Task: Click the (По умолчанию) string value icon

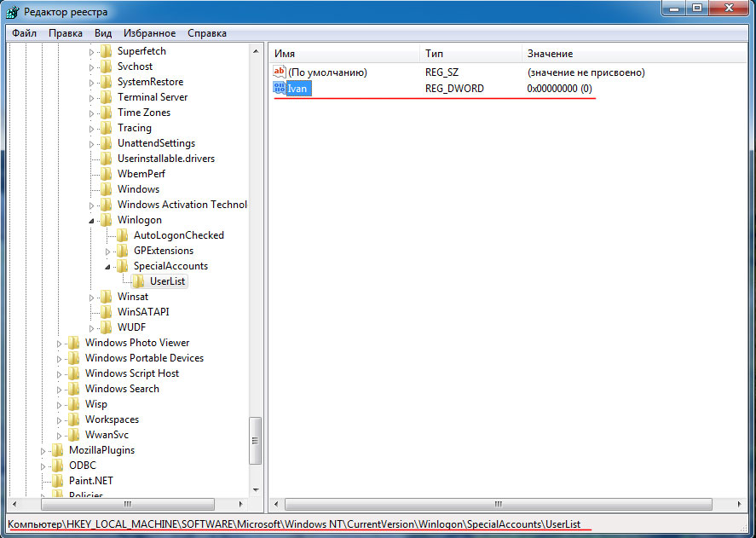Action: click(x=280, y=72)
